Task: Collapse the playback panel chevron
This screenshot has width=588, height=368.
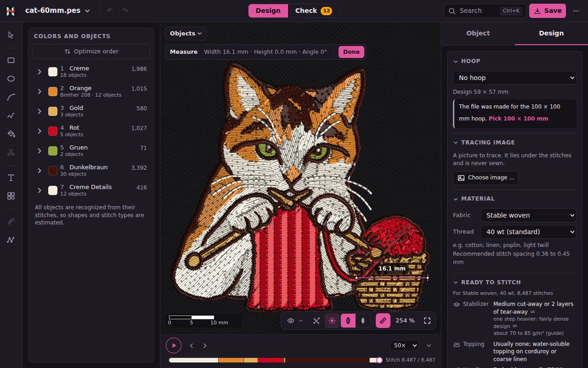Action: 429,345
